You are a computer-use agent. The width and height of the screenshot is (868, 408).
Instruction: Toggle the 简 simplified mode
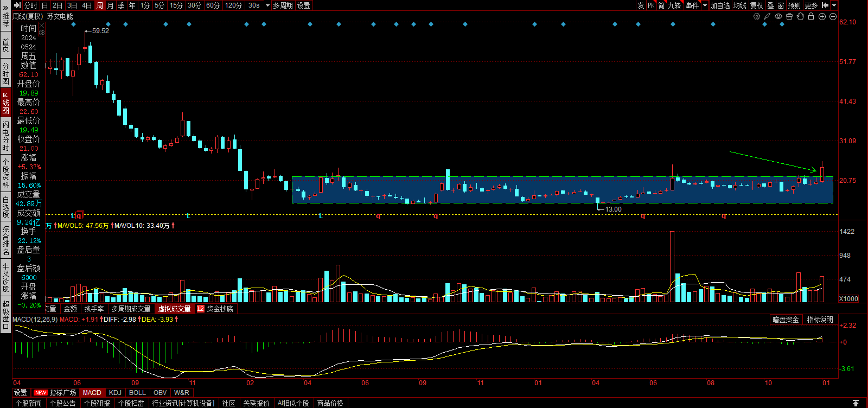(661, 5)
